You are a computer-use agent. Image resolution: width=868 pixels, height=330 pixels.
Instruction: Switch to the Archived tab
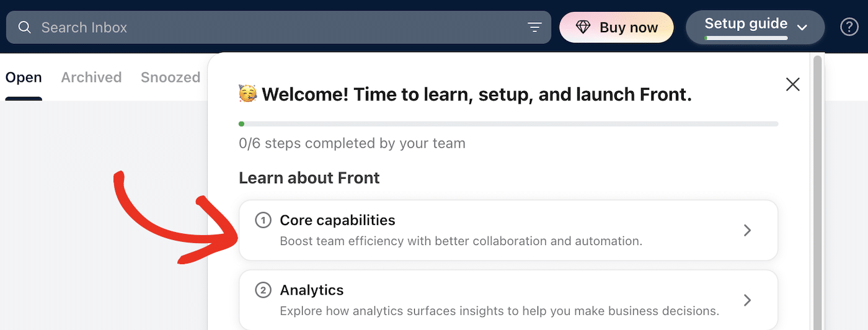tap(91, 78)
